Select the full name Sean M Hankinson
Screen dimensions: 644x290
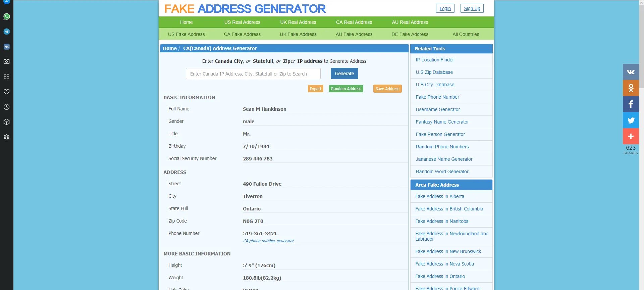click(265, 109)
